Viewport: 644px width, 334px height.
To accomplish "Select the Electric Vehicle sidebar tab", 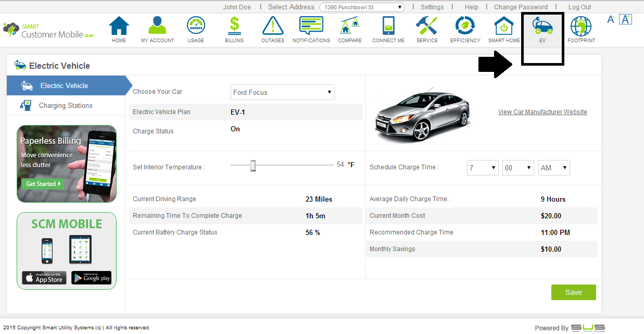I will click(64, 85).
